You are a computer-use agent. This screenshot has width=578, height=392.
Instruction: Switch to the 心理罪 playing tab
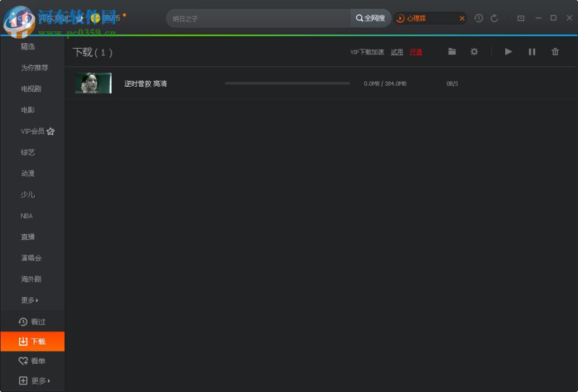tap(416, 18)
